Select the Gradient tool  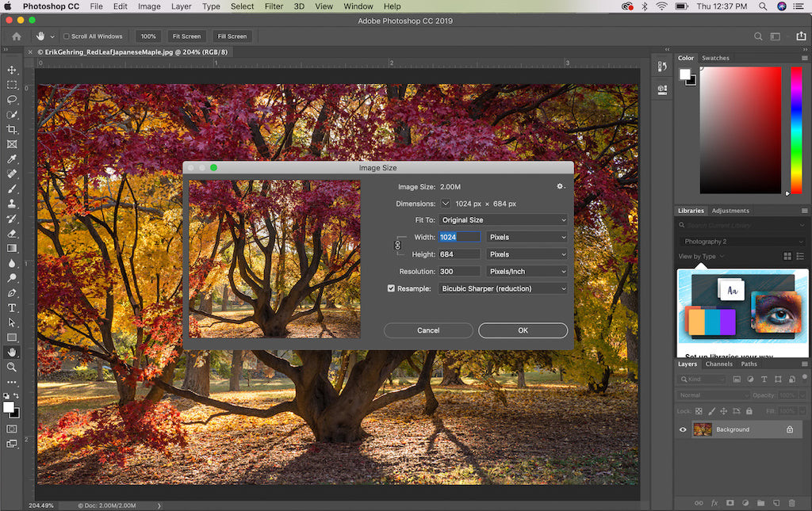coord(12,248)
